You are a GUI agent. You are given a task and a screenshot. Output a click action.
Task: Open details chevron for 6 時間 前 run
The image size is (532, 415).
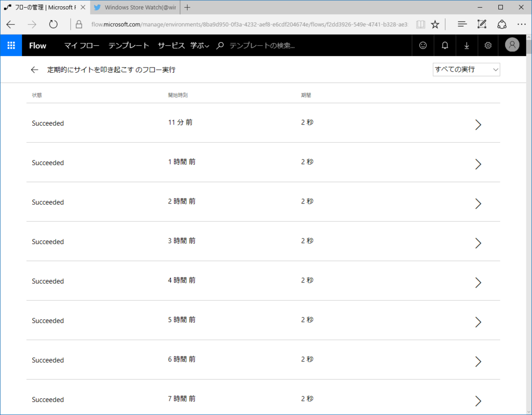click(478, 362)
